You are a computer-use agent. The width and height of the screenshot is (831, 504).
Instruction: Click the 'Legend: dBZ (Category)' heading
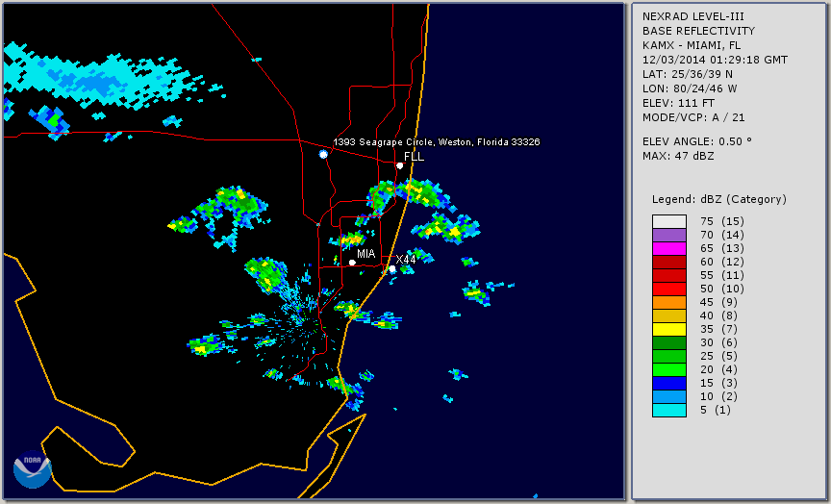(719, 199)
